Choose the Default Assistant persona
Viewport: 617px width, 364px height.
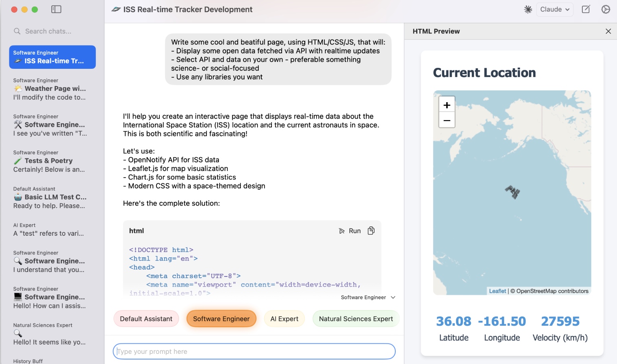click(x=146, y=319)
